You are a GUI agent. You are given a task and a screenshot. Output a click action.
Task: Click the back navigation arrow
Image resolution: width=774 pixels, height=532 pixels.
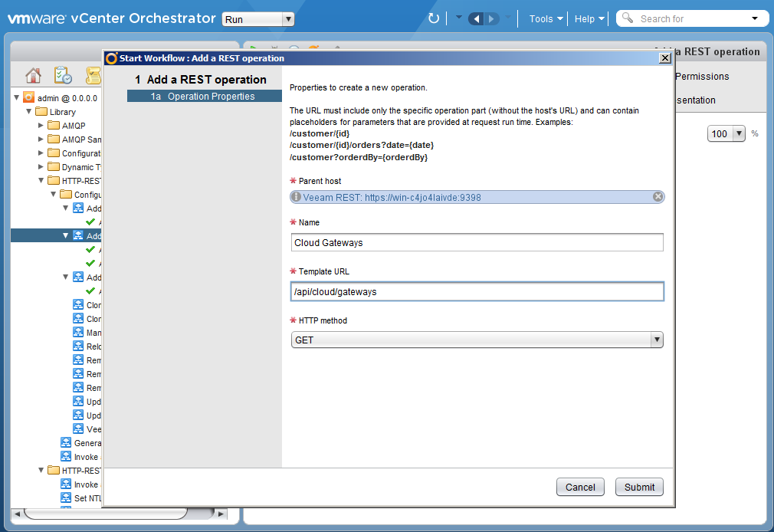[x=476, y=18]
